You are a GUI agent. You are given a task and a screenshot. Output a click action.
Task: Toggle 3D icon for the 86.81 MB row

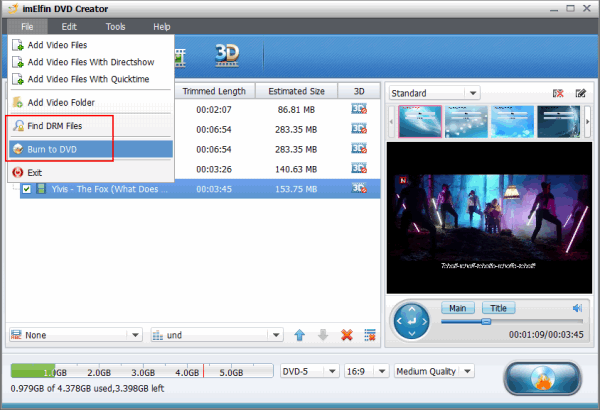[x=359, y=109]
